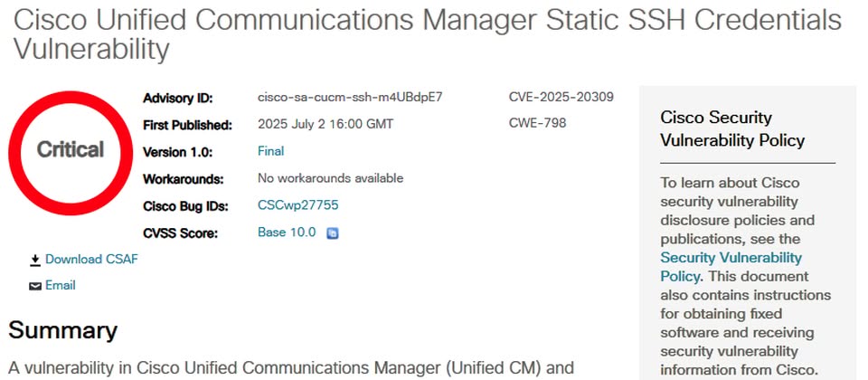Image resolution: width=868 pixels, height=380 pixels.
Task: Open the Base 10.0 CVSS score link
Action: (287, 233)
